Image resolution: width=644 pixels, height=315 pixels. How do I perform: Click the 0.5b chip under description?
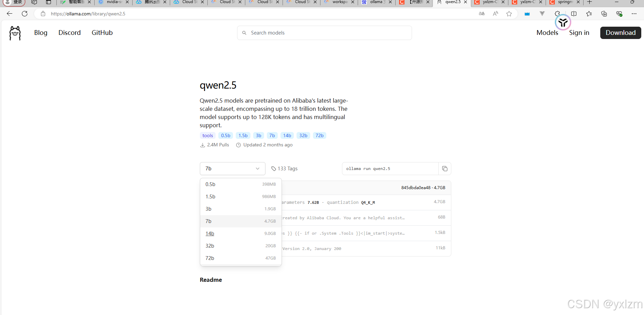pyautogui.click(x=225, y=136)
